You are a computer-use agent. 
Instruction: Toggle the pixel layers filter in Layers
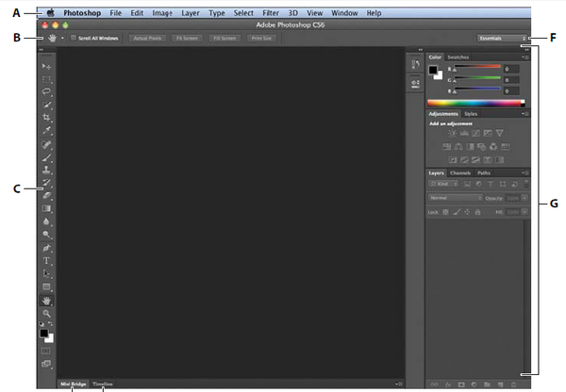(x=467, y=184)
